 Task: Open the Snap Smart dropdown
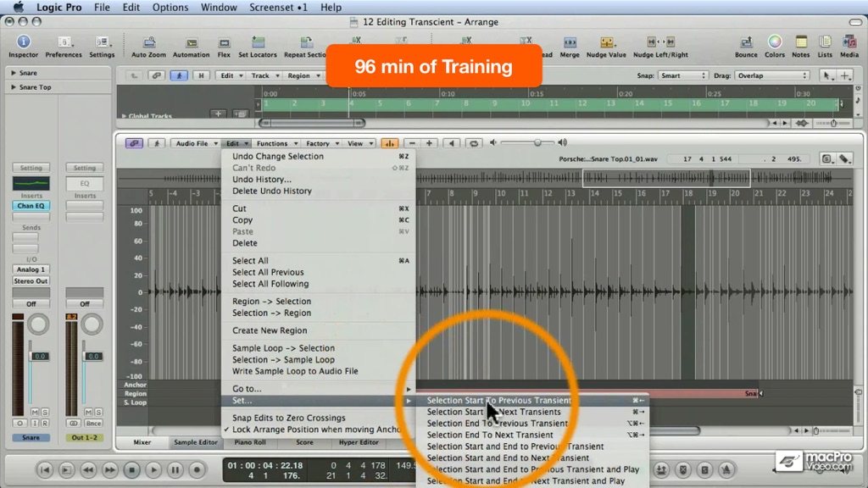click(x=682, y=75)
